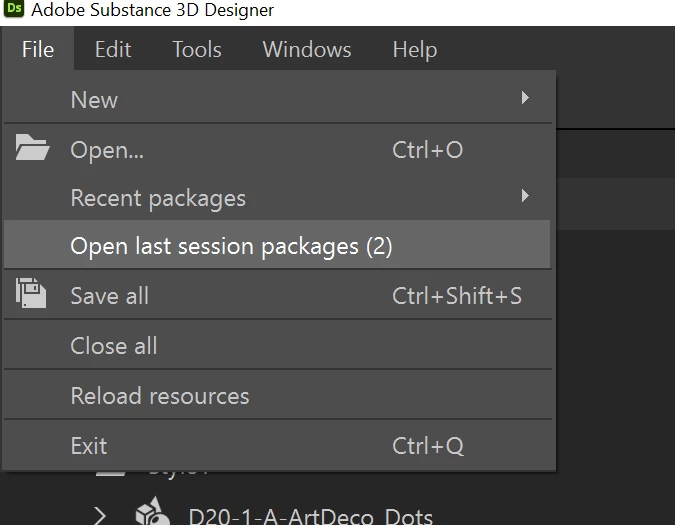Click the Substance Designer Ds app icon
The image size is (675, 525).
click(x=14, y=9)
